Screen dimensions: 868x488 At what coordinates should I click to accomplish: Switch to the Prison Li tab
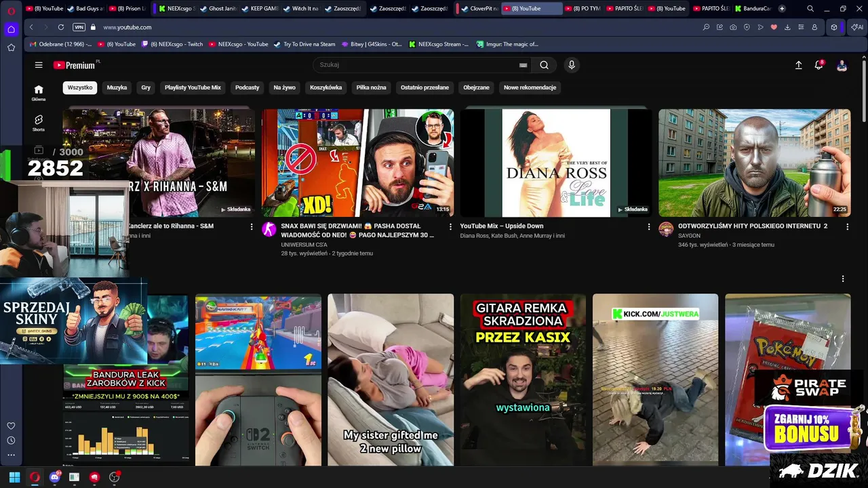pos(127,9)
